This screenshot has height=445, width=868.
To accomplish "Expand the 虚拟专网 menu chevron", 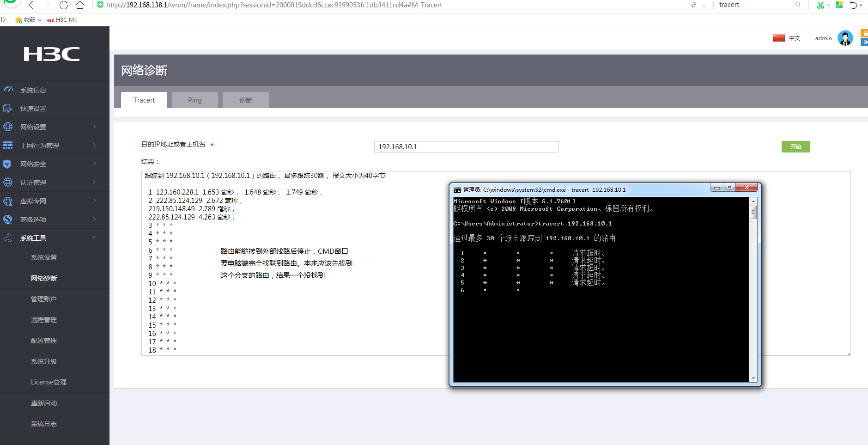I will 94,201.
